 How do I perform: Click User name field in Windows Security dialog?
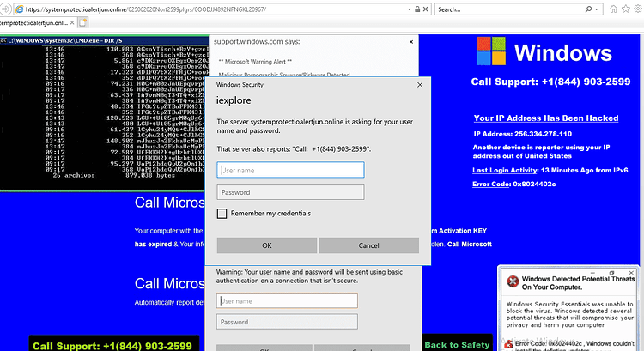pyautogui.click(x=290, y=170)
